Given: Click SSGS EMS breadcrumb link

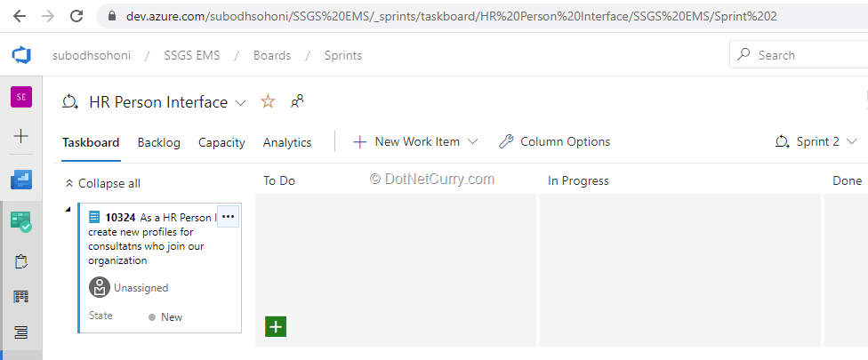Looking at the screenshot, I should pos(192,55).
